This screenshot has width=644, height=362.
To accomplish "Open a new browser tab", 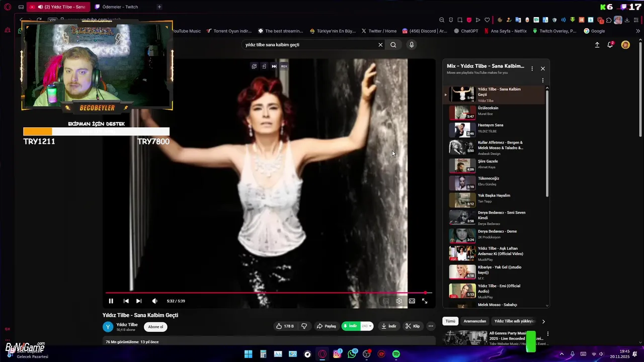I will (159, 7).
